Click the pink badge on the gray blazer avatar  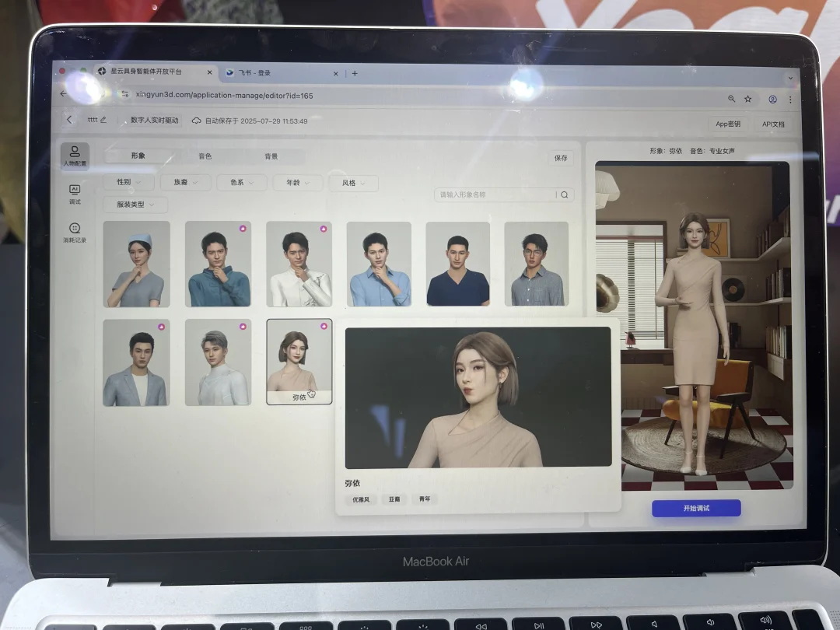(161, 326)
